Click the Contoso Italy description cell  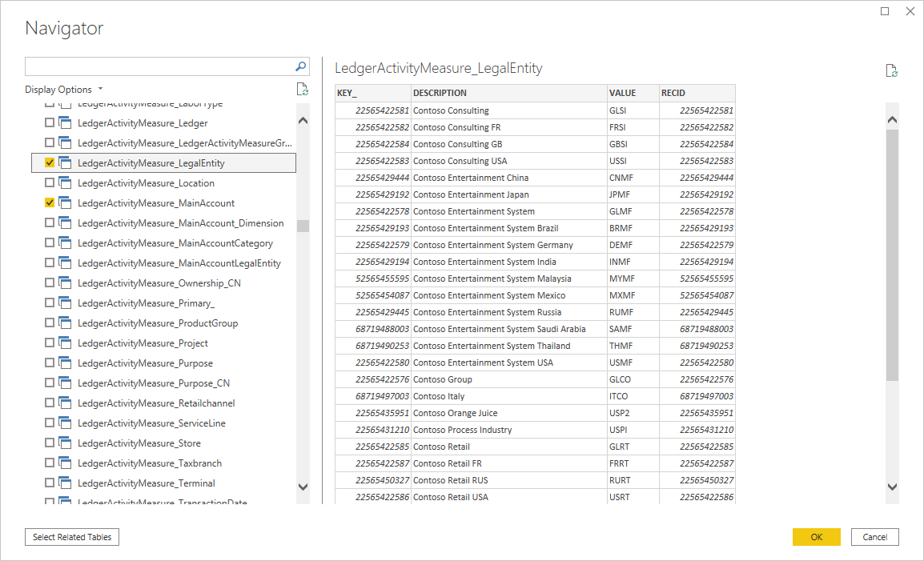[x=509, y=396]
